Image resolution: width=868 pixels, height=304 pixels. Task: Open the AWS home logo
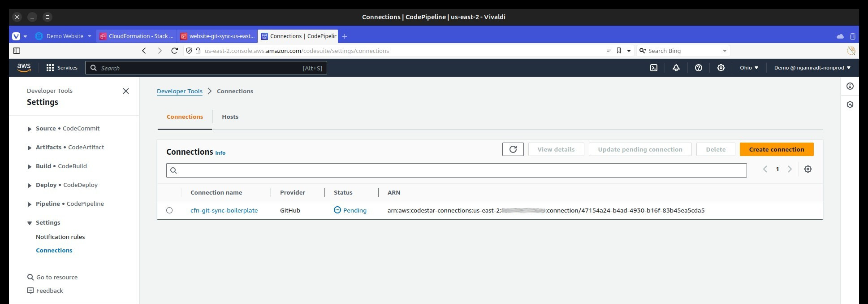(x=24, y=68)
